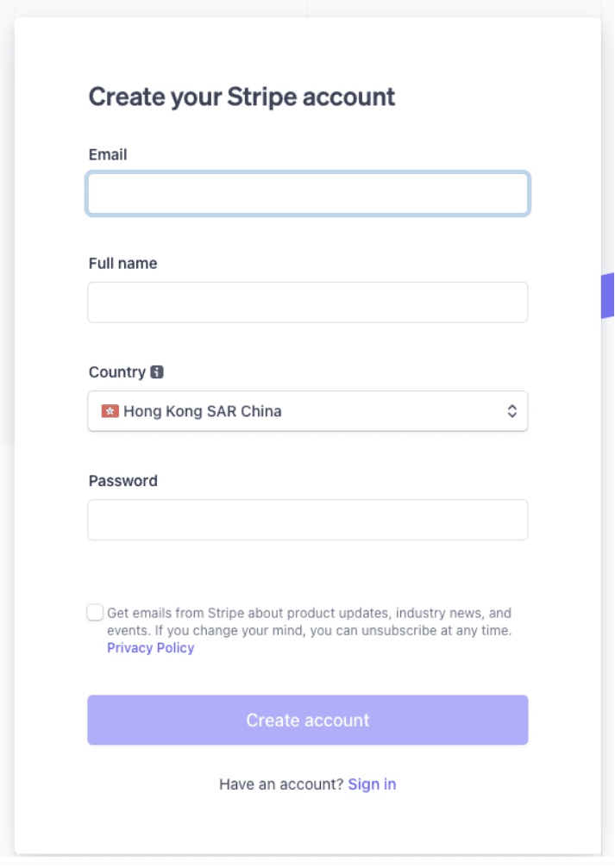Focus the Email input field
Screen dimensions: 615x868
pyautogui.click(x=307, y=194)
